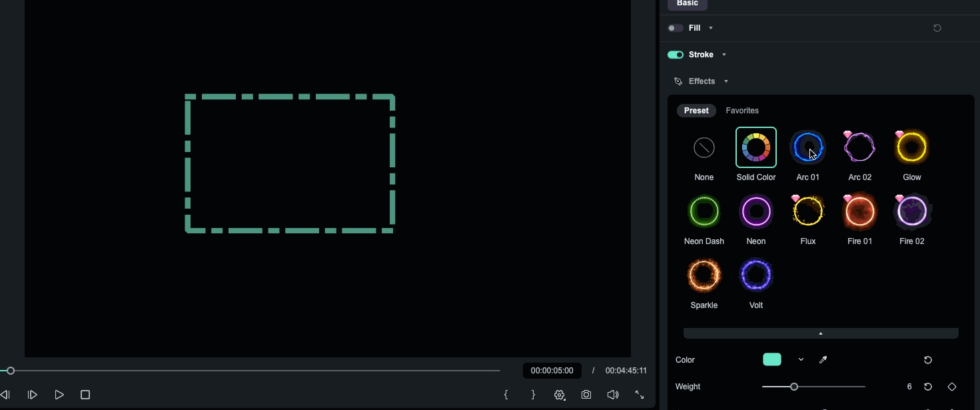Screen dimensions: 980x410
Task: Open the Color dropdown menu
Action: [800, 359]
